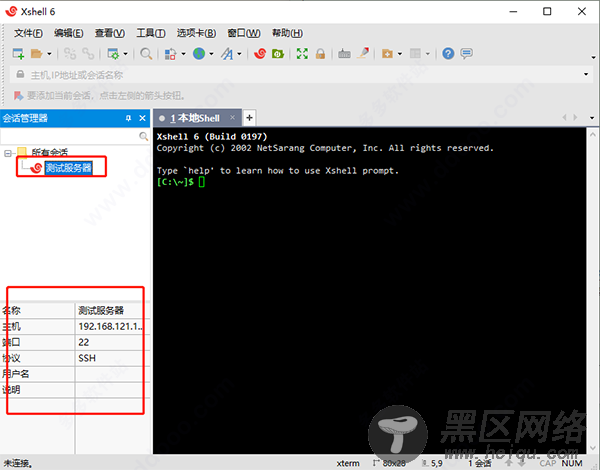Expand the layout panel dropdown arrow
The height and width of the screenshot is (470, 600).
tap(428, 54)
